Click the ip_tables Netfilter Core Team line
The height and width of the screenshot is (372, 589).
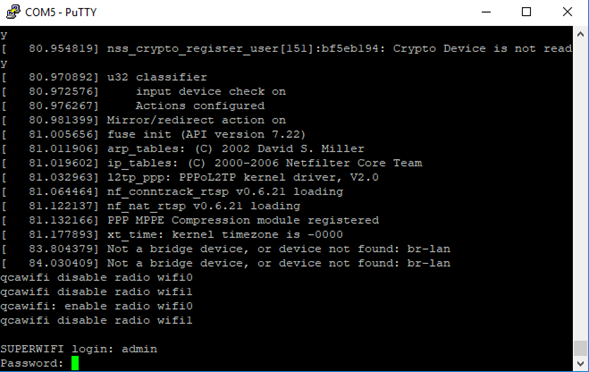click(211, 163)
